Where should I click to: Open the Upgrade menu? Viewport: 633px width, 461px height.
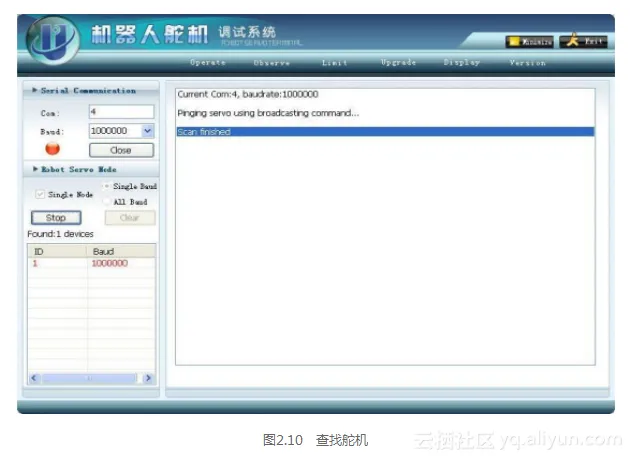(x=398, y=63)
